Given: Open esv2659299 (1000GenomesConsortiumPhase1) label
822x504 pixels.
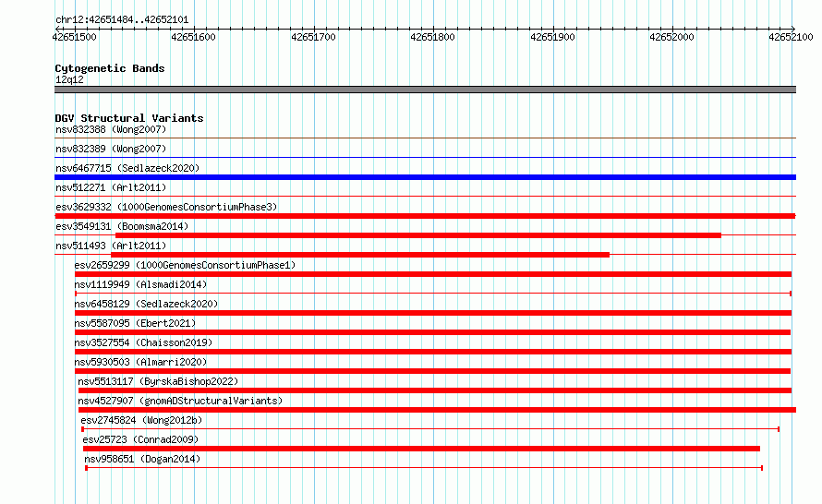Looking at the screenshot, I should [185, 265].
